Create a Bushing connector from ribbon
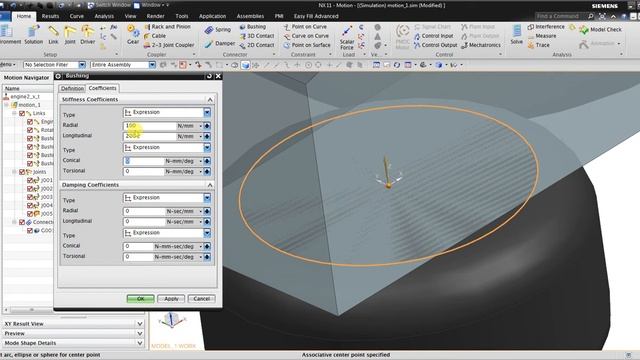 (x=253, y=27)
